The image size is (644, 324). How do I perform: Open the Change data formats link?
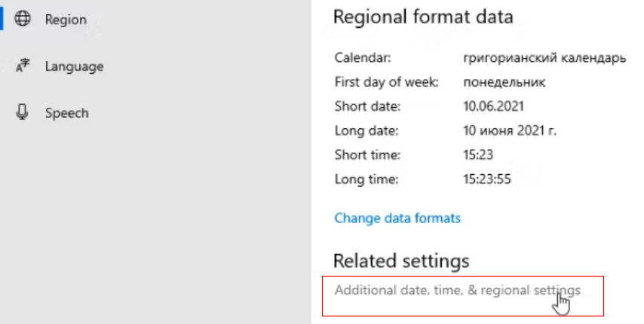397,219
